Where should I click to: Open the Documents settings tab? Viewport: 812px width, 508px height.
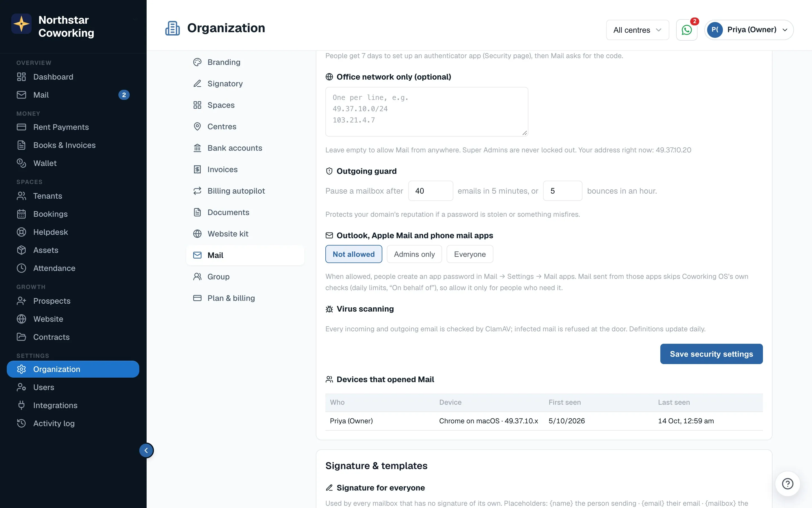click(x=245, y=213)
